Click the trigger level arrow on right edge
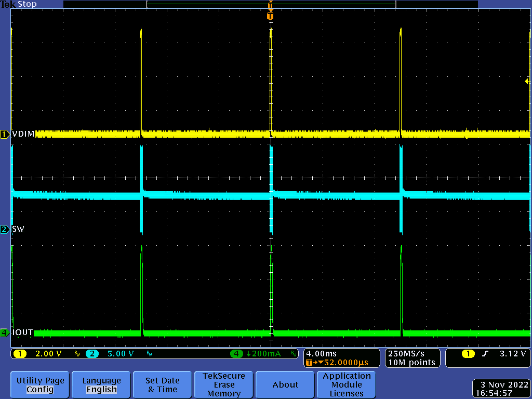Viewport: 532px width, 399px height. (526, 82)
